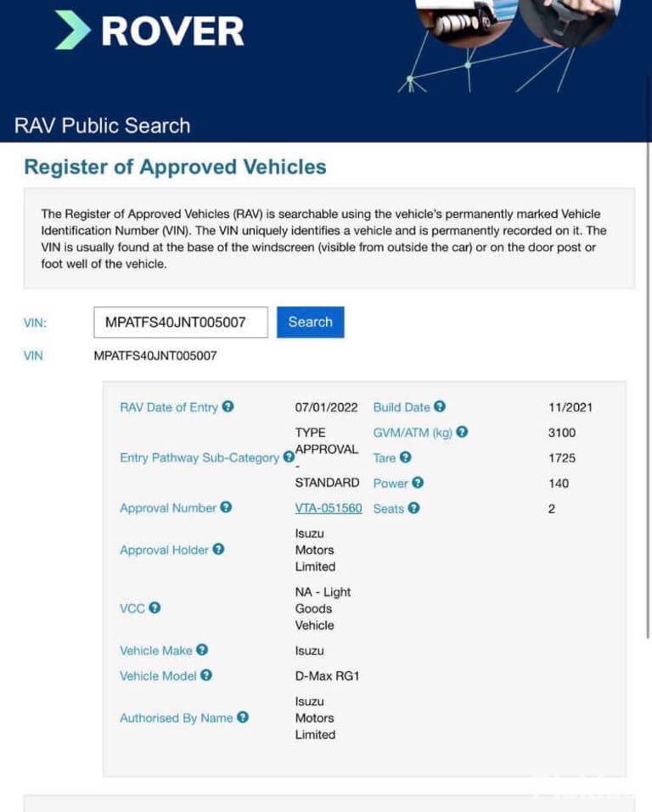Click the truck image in header banner
The height and width of the screenshot is (812, 652).
[464, 20]
